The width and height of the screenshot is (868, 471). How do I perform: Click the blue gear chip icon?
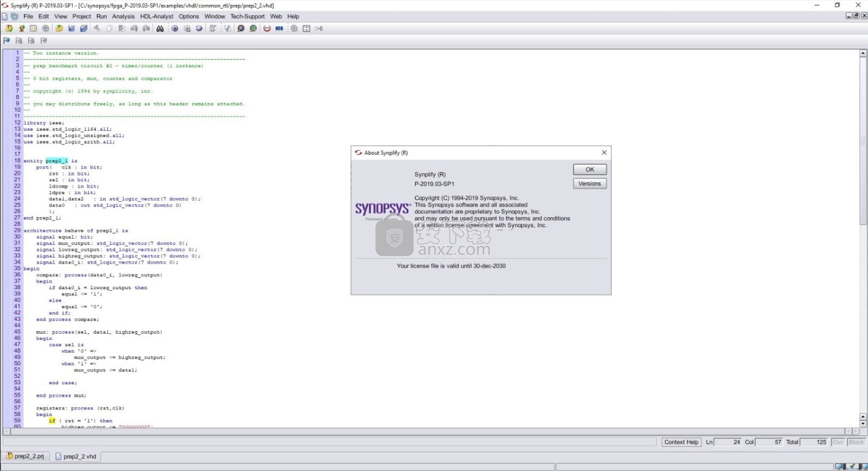pyautogui.click(x=241, y=29)
